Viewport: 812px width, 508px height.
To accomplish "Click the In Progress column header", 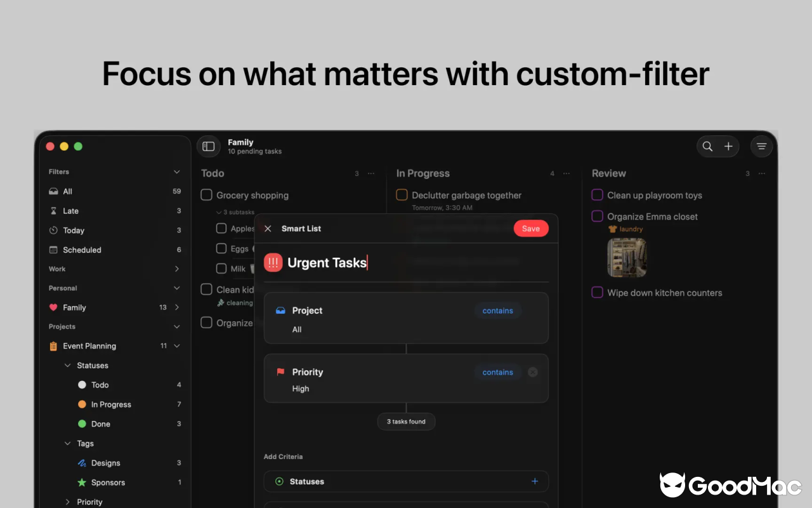I will 423,173.
